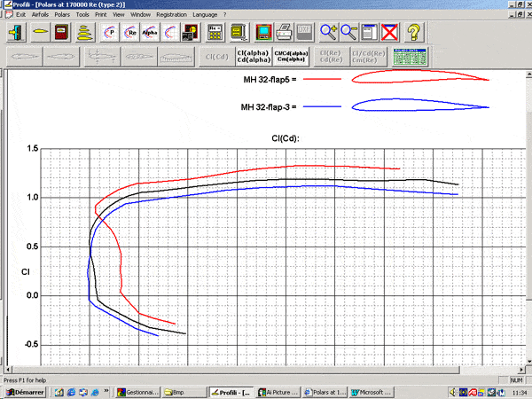This screenshot has height=399, width=532.
Task: Click the exit door icon in toolbar
Action: coord(16,33)
